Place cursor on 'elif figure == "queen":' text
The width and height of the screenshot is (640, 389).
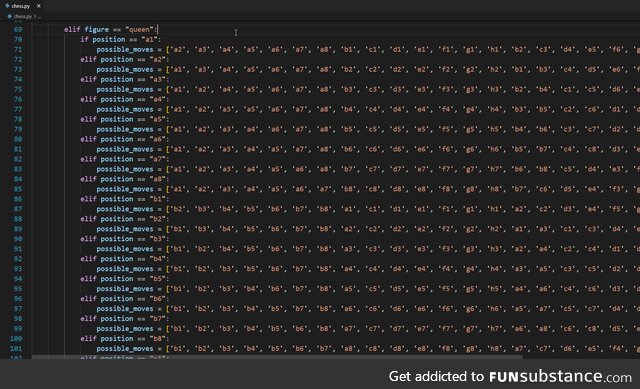coord(110,29)
